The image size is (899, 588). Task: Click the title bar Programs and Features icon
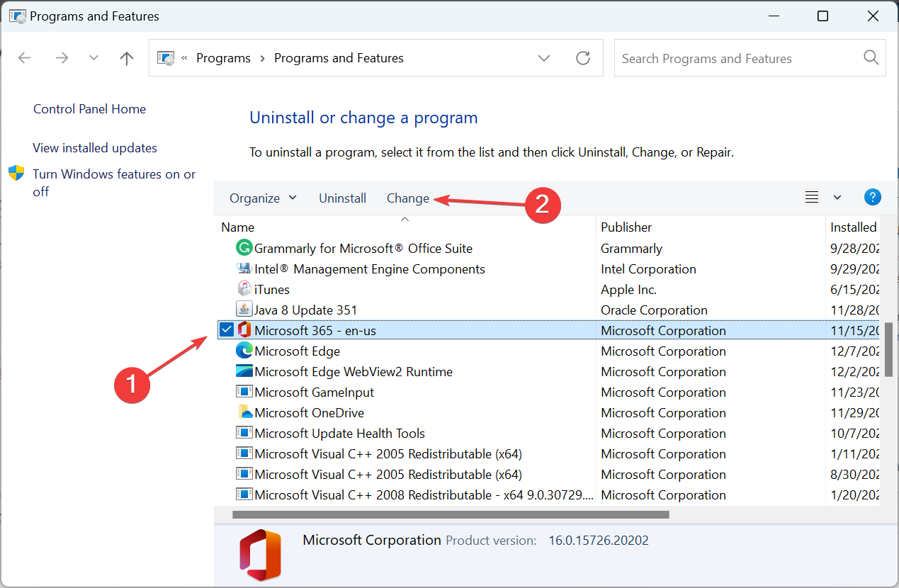[x=17, y=16]
